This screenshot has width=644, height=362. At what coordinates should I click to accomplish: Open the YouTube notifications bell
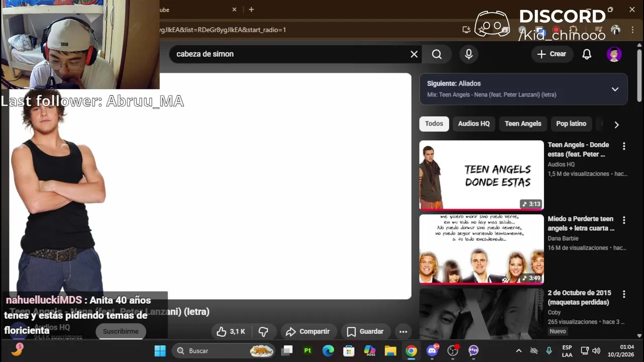point(587,54)
